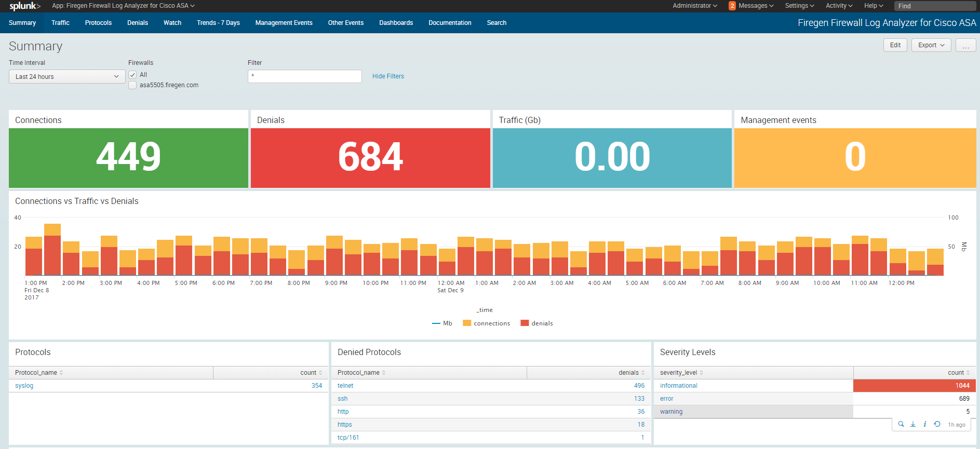Select the informational severity level
Viewport: 980px width, 449px height.
[x=678, y=386]
